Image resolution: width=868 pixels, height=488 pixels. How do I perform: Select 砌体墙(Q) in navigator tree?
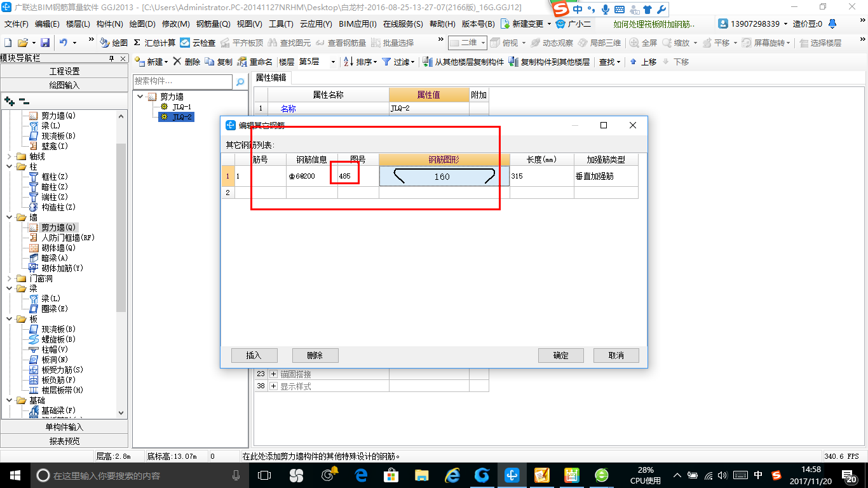(58, 248)
